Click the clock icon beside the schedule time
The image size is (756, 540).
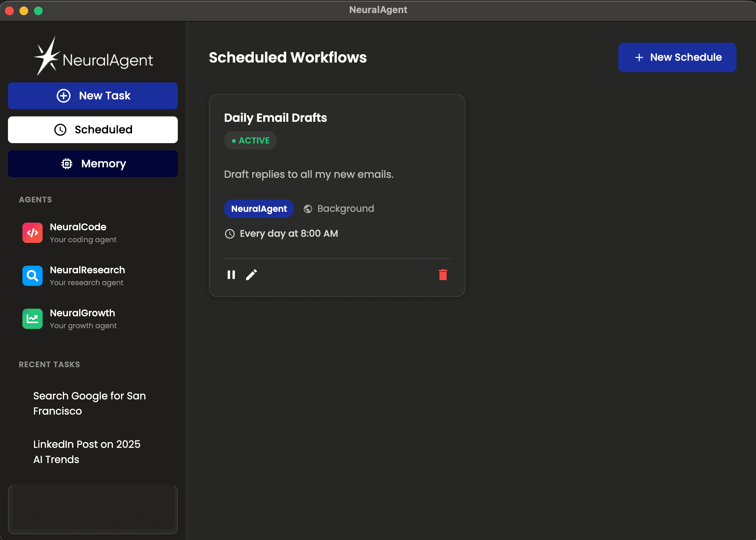230,234
